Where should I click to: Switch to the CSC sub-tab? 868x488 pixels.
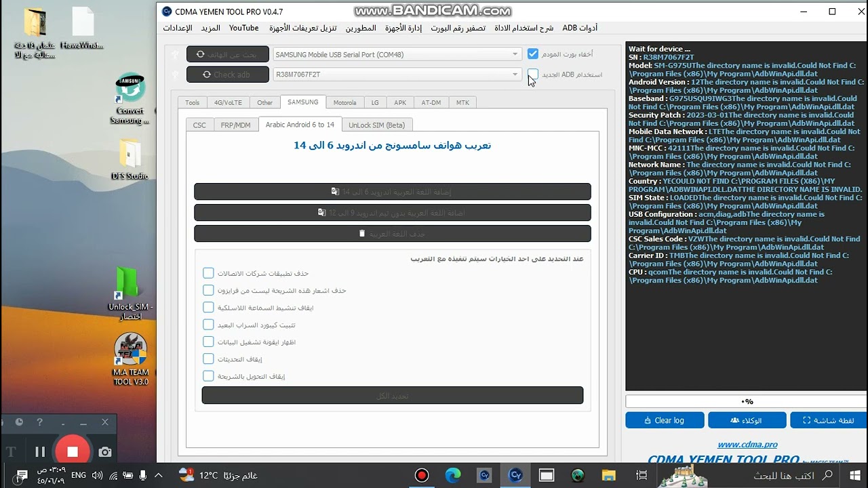tap(199, 125)
